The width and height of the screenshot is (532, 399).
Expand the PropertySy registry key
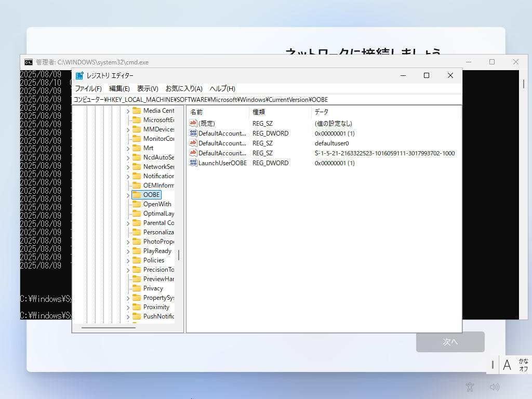click(x=128, y=298)
